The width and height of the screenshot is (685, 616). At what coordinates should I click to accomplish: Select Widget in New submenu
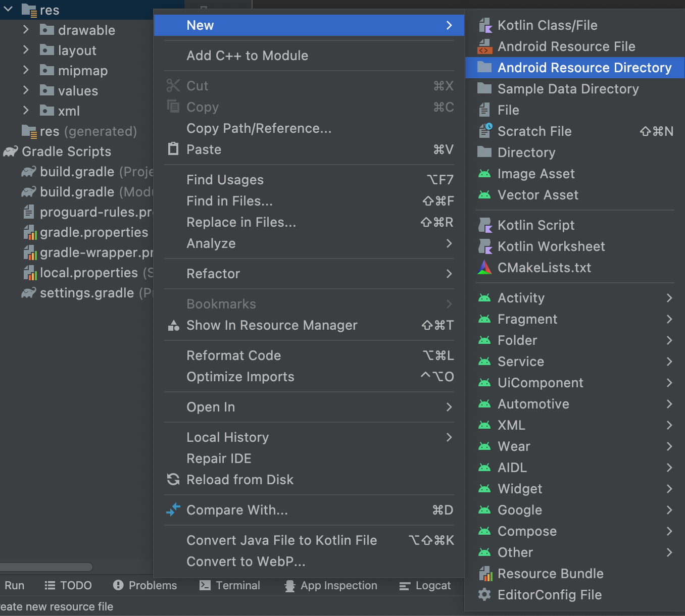(x=575, y=489)
